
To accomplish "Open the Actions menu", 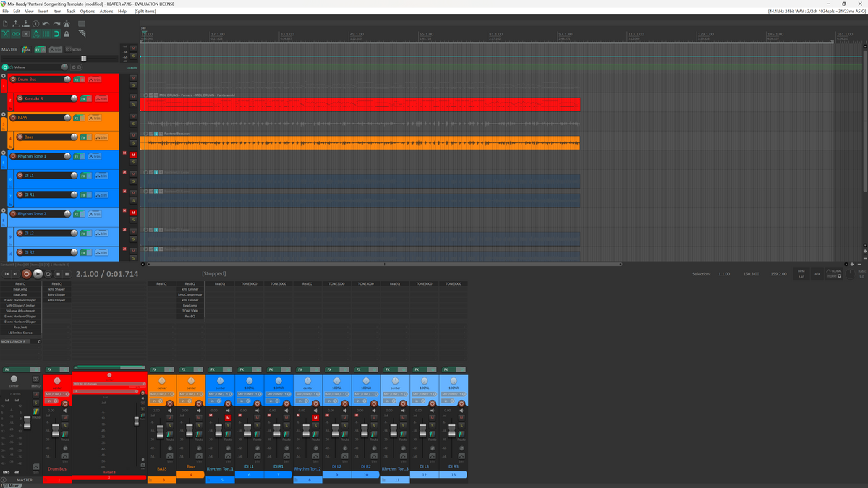I will point(106,11).
